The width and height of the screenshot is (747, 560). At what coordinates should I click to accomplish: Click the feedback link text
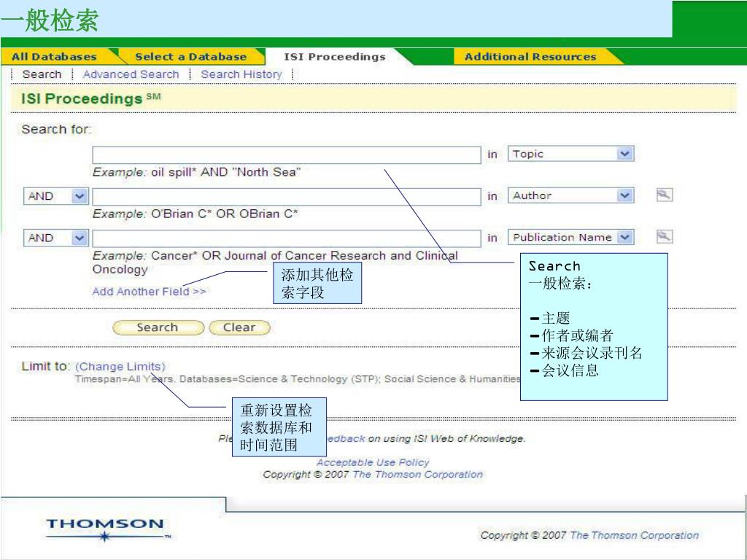pyautogui.click(x=346, y=438)
